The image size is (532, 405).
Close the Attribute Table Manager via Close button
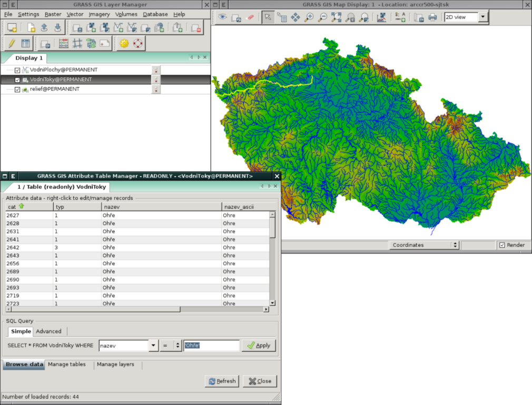click(x=260, y=381)
